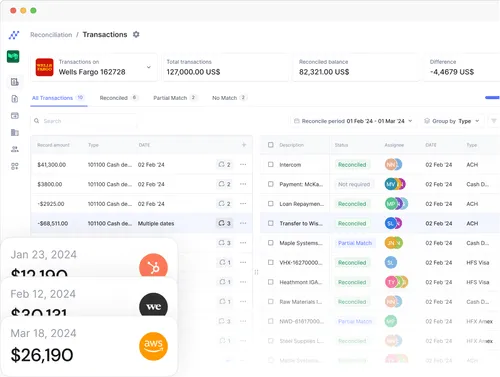Screen dimensions: 500x377
Task: Go to Reconciliation breadcrumb
Action: point(51,35)
